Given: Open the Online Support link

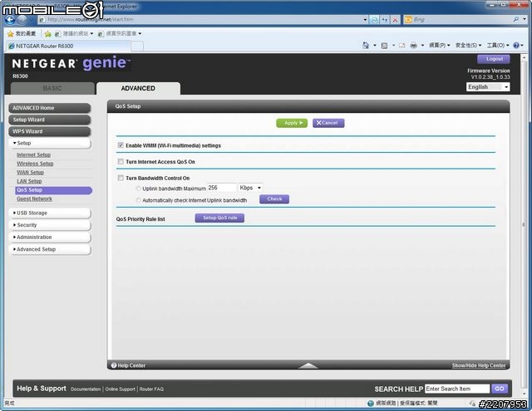Looking at the screenshot, I should coord(120,389).
